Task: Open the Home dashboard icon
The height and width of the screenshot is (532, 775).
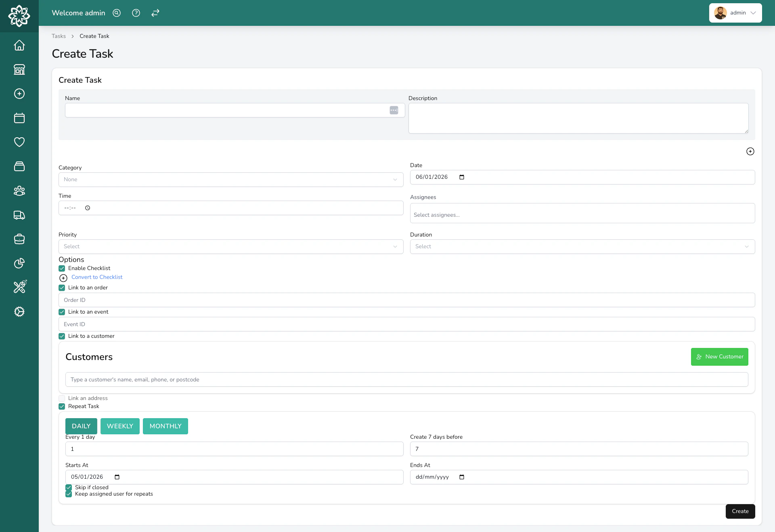Action: pos(19,45)
